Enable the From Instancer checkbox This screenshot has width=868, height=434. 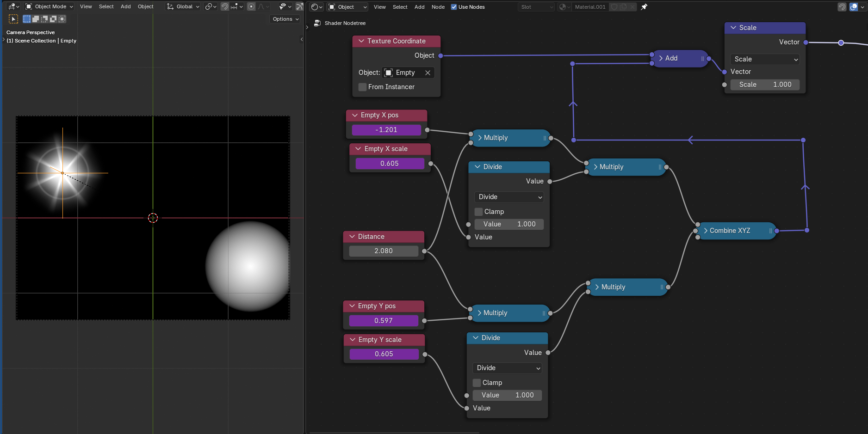(x=363, y=87)
